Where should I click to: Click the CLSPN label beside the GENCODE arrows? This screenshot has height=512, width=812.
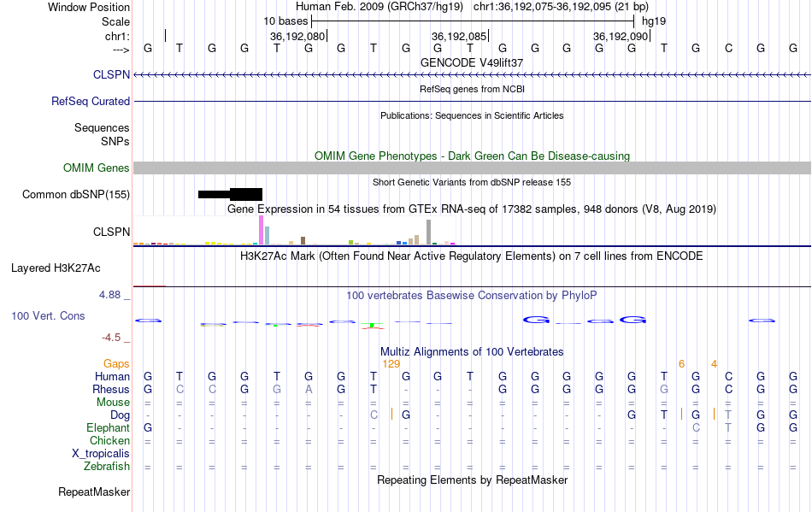(x=111, y=74)
